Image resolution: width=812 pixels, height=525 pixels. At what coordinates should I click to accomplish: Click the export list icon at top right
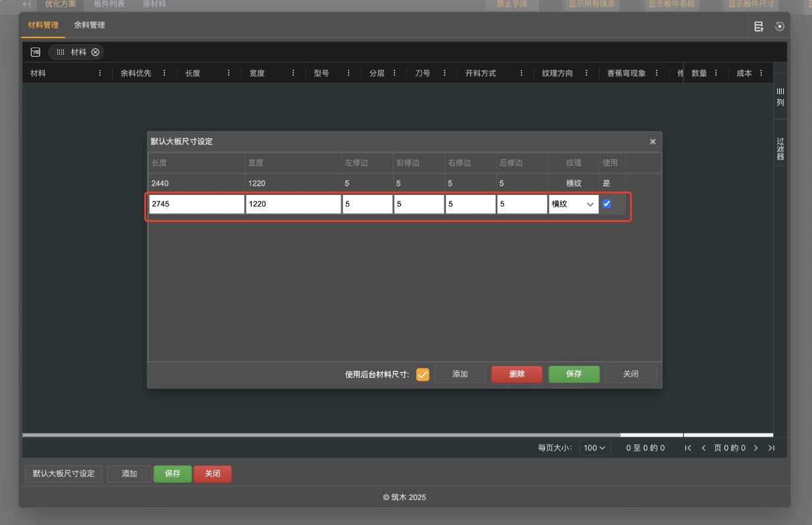click(x=759, y=26)
